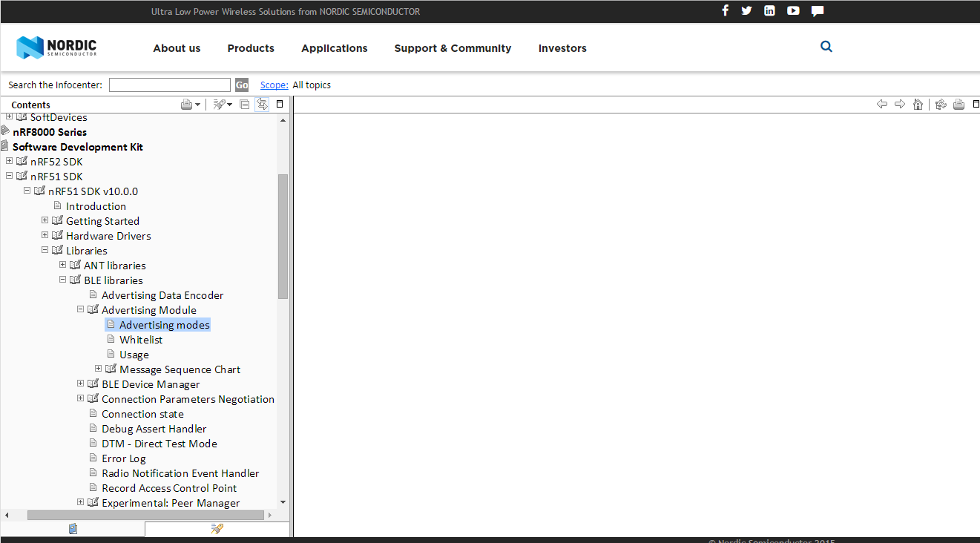
Task: Click the Scope link
Action: tap(274, 85)
